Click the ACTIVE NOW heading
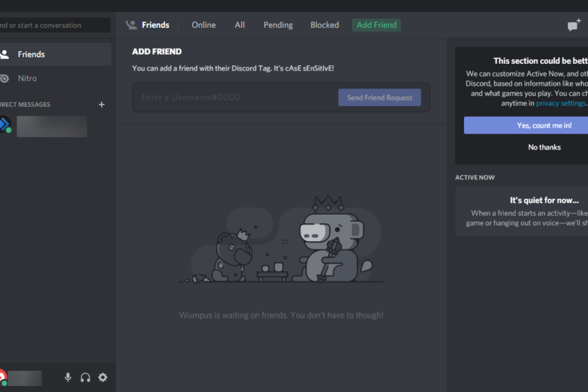588x392 pixels. (x=475, y=177)
